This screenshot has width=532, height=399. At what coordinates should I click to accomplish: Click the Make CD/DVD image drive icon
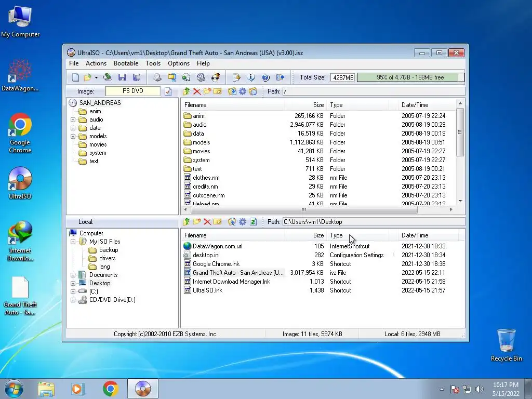point(157,77)
